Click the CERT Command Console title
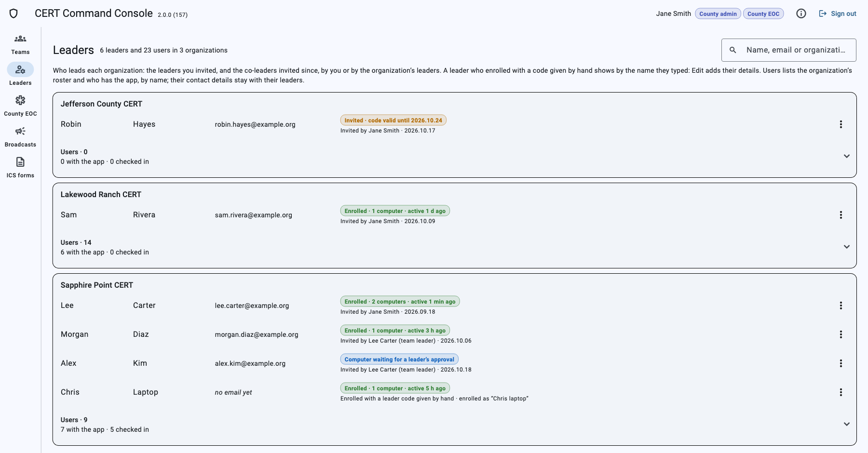Viewport: 868px width, 453px height. (x=94, y=13)
